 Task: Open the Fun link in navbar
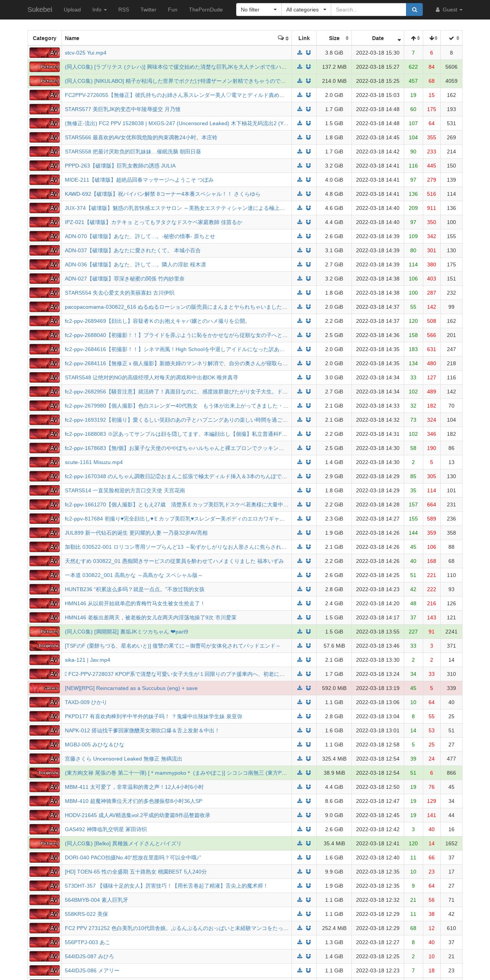pos(172,10)
